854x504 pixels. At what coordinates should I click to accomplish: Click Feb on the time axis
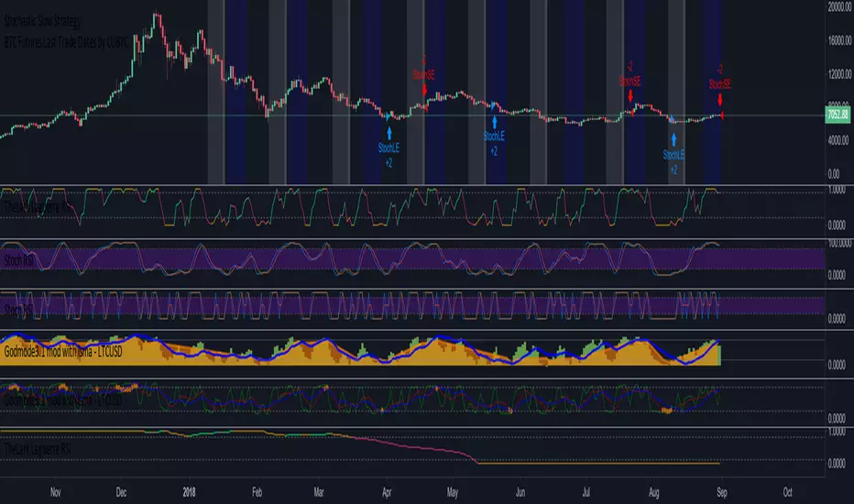pos(257,493)
